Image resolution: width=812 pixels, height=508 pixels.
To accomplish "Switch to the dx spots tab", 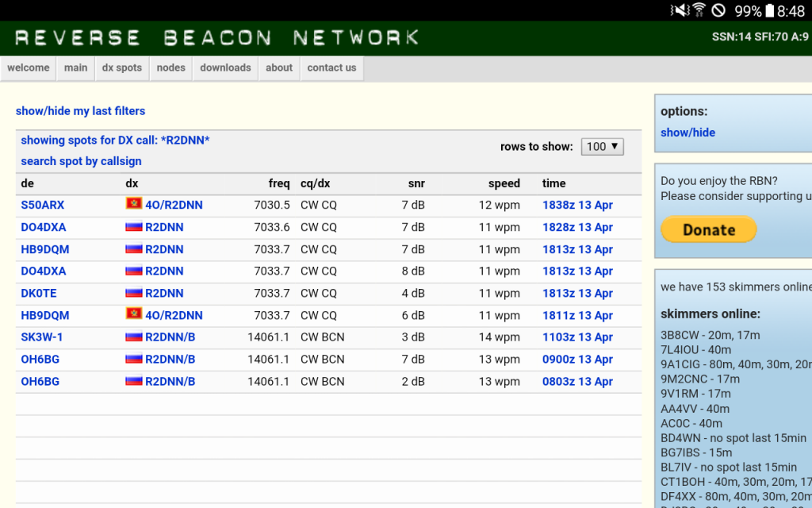I will pos(122,68).
